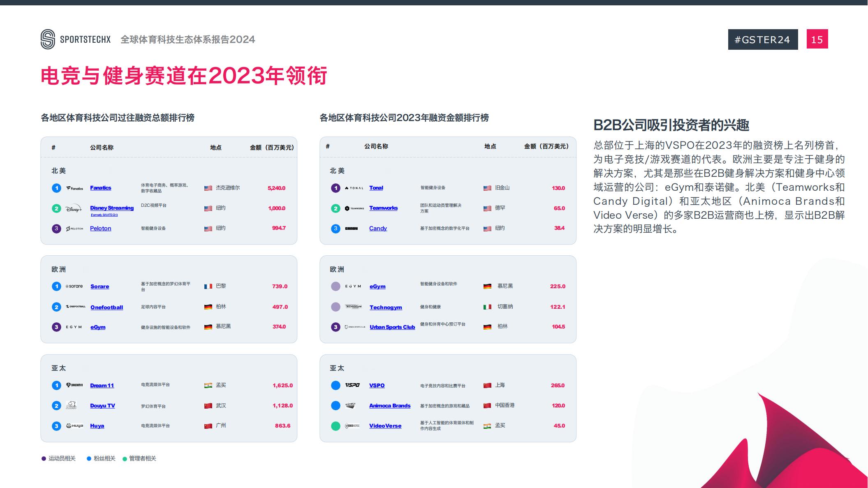
Task: Click the 中国香港 location text
Action: (x=505, y=405)
